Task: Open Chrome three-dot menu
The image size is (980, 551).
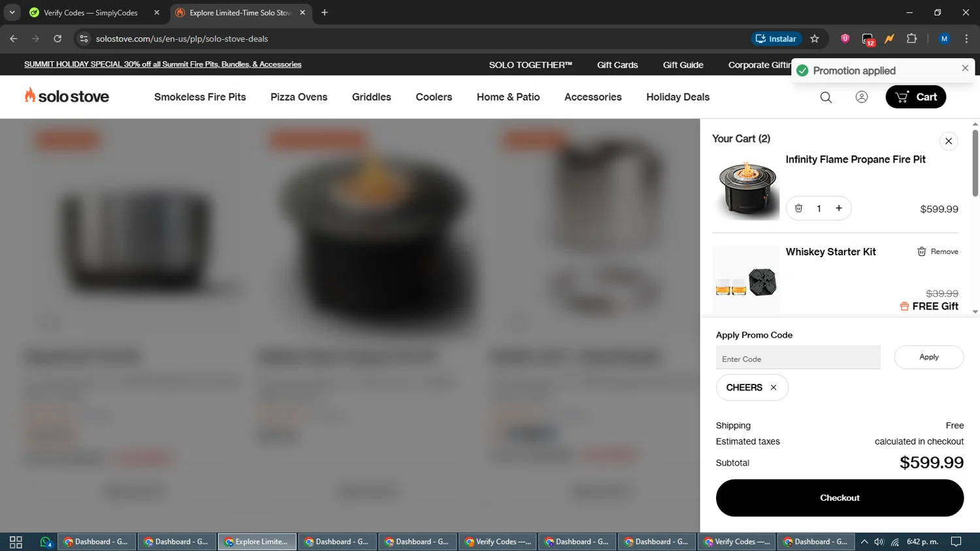Action: pyautogui.click(x=966, y=39)
